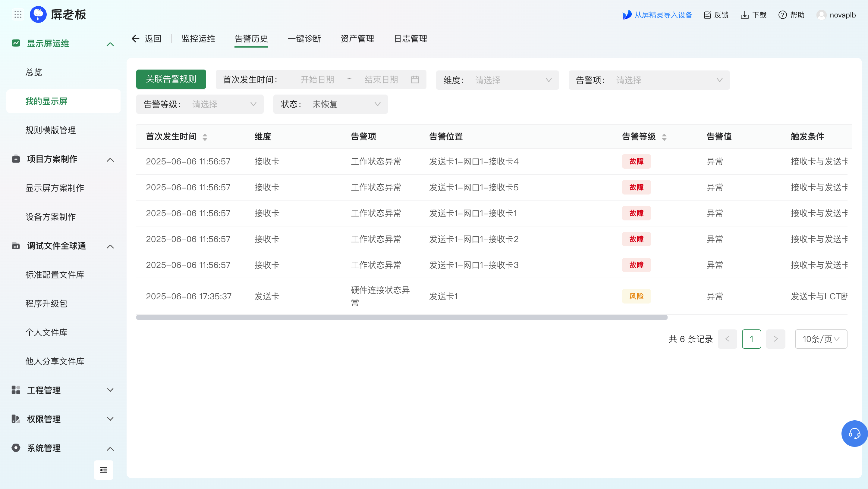Click the 开始日期 start date field

tap(317, 80)
